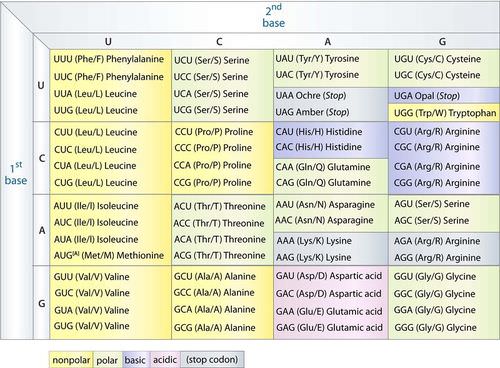Click GUG (Val/V) Valine
500x368 pixels.
92,326
